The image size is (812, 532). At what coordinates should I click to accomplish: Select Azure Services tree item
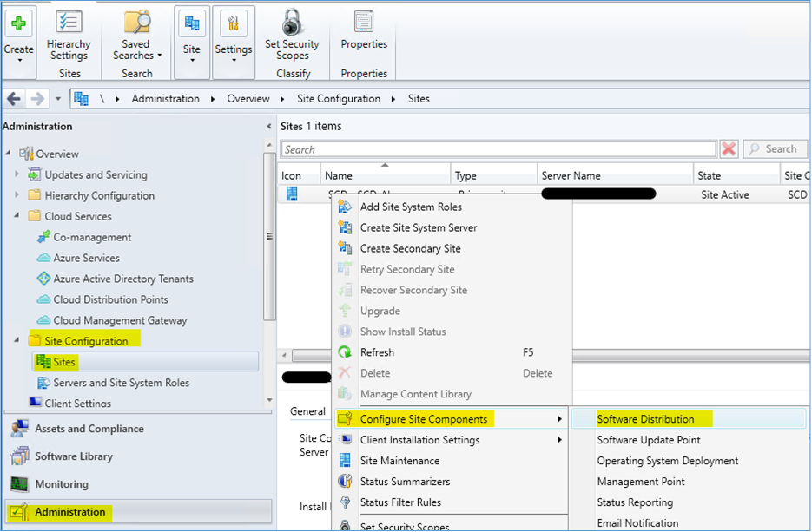point(86,258)
